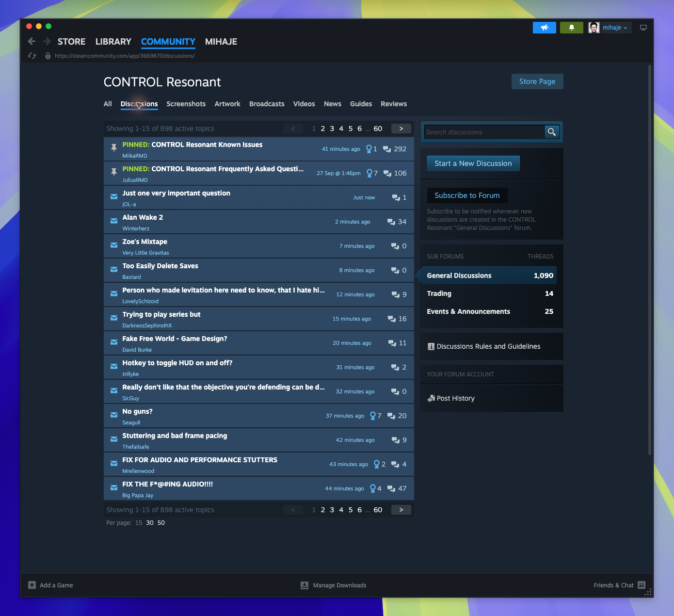
Task: Click the award ribbon icon on FIX THE F*@#ING AUDIO row
Action: pyautogui.click(x=372, y=488)
